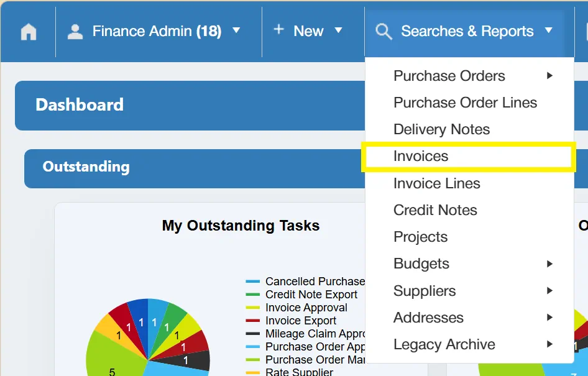The image size is (588, 376).
Task: Click the Finance Admin user icon
Action: [x=75, y=32]
